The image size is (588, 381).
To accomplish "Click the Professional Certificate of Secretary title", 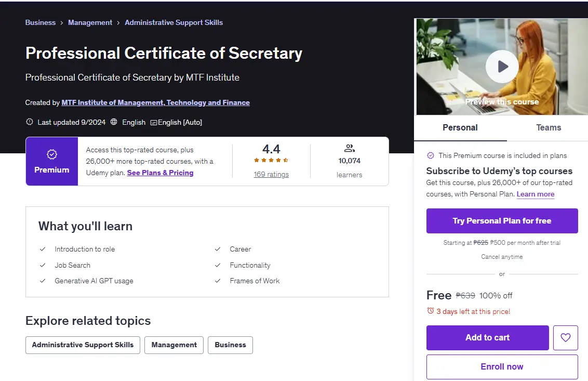I will (164, 53).
